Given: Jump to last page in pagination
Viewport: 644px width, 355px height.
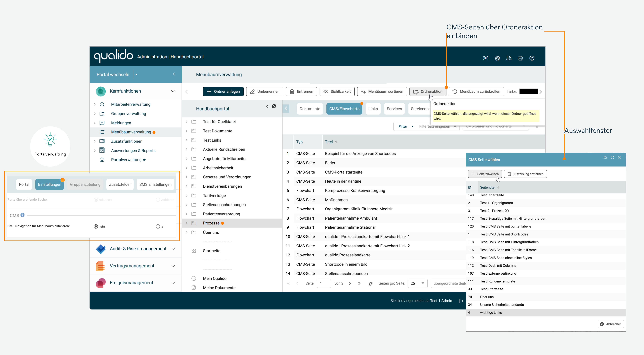Looking at the screenshot, I should tap(359, 283).
